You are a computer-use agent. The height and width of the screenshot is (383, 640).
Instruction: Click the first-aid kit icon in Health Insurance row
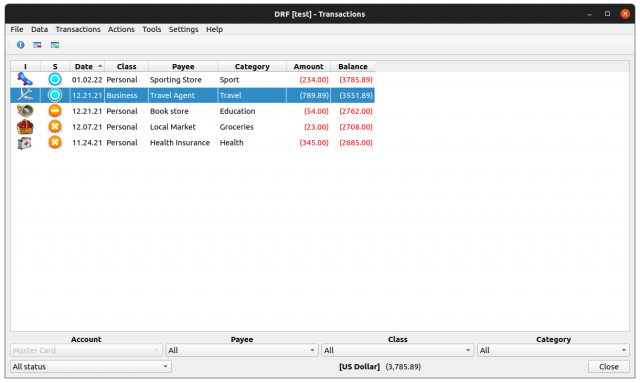pos(24,143)
